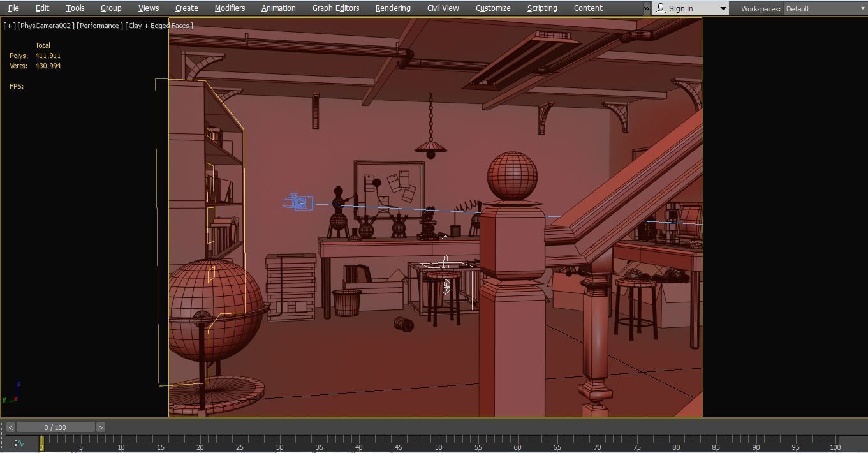Click the toolbar overflow chevron near Sign In
This screenshot has width=868, height=453.
click(x=646, y=8)
